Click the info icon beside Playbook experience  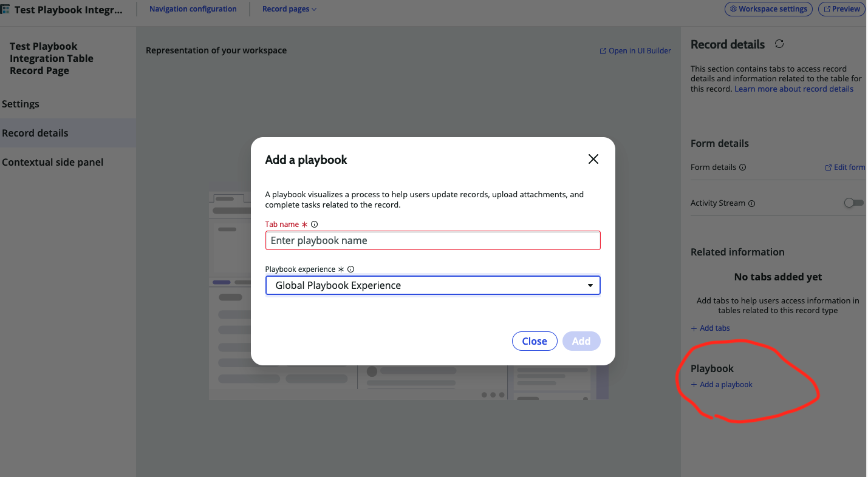(x=350, y=269)
